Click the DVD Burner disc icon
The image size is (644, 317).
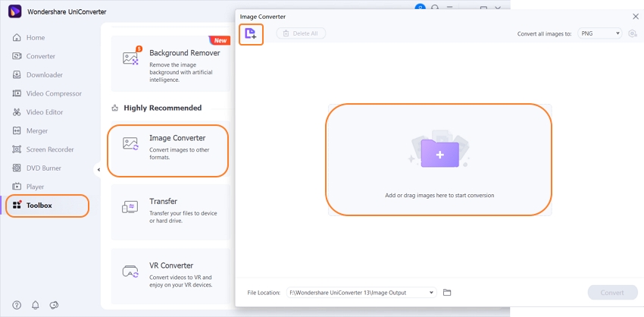tap(17, 168)
